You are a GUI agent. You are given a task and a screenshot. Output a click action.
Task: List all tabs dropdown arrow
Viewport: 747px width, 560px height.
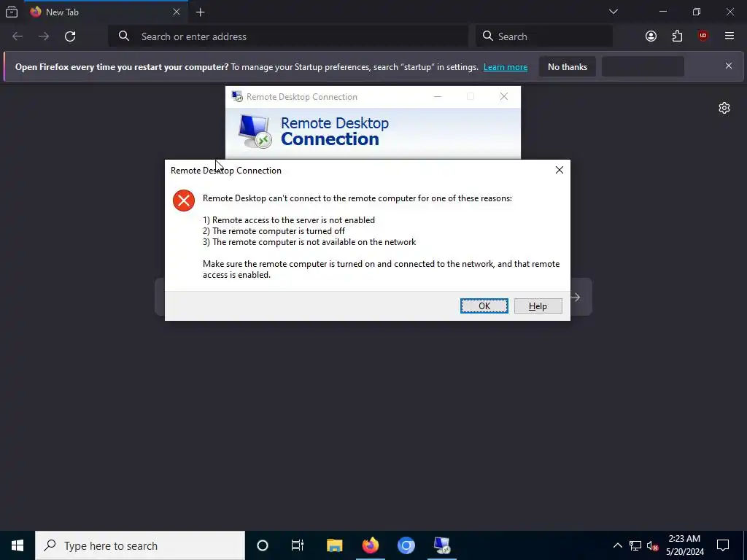click(x=613, y=12)
